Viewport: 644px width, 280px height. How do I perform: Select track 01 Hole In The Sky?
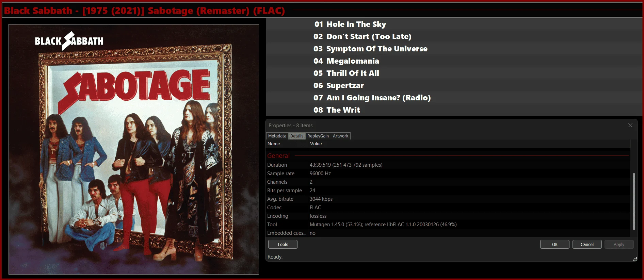coord(454,24)
